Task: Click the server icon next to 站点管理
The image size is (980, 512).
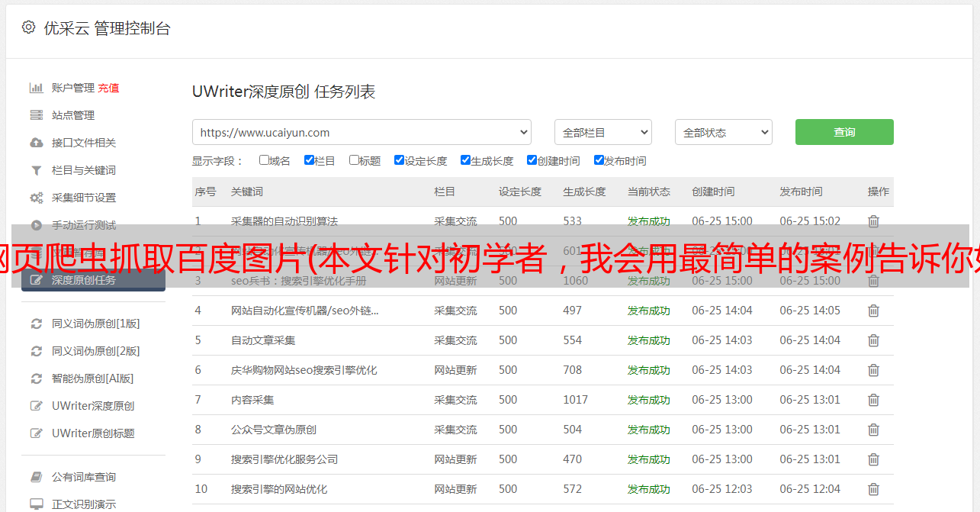Action: 36,115
